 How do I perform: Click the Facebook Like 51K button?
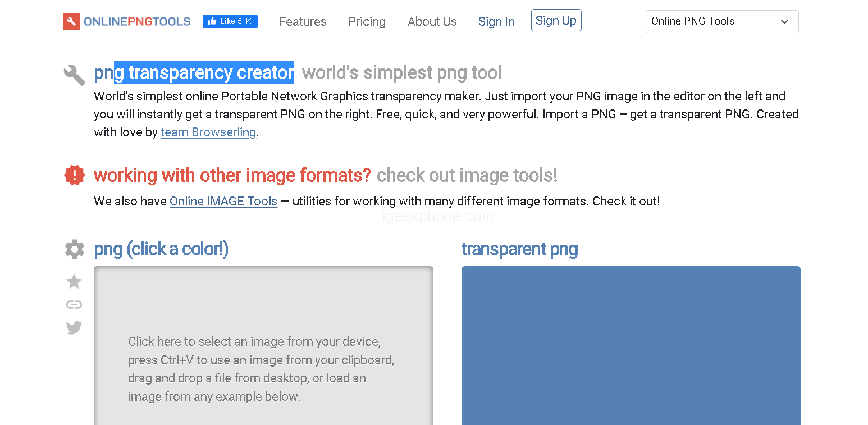230,21
